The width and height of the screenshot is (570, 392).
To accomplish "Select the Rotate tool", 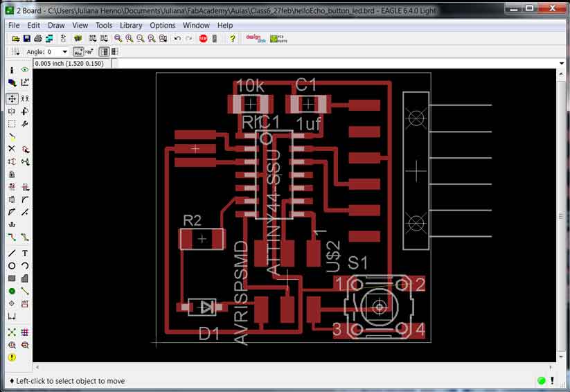I will coord(25,112).
